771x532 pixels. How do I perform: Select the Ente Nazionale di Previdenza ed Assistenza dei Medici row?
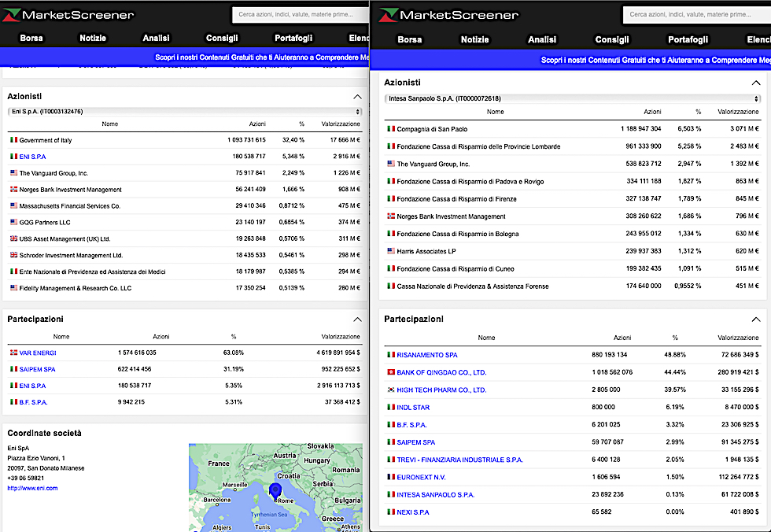[x=185, y=272]
